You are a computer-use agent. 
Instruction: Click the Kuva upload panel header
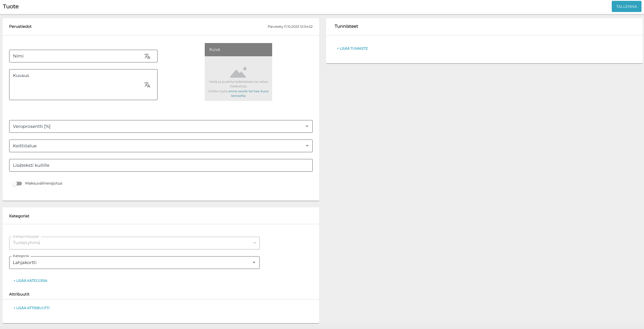point(238,49)
